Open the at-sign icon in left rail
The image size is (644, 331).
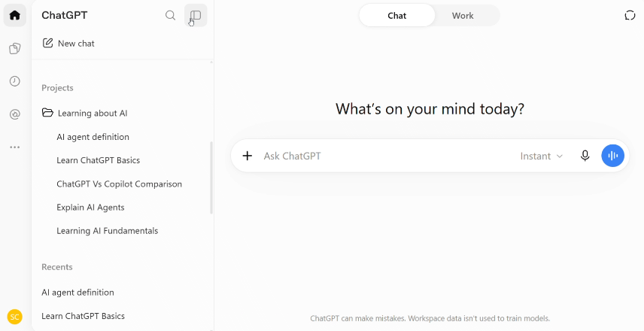coord(15,114)
